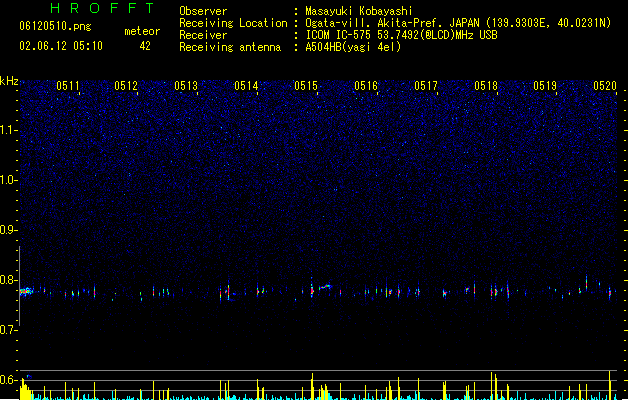Click the 0513 time marker
This screenshot has width=629, height=400.
tap(186, 86)
